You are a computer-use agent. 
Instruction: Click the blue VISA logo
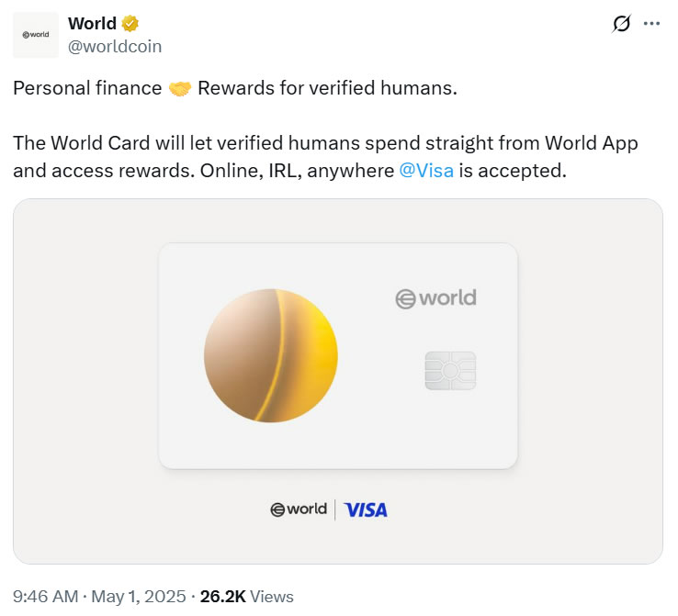point(366,510)
